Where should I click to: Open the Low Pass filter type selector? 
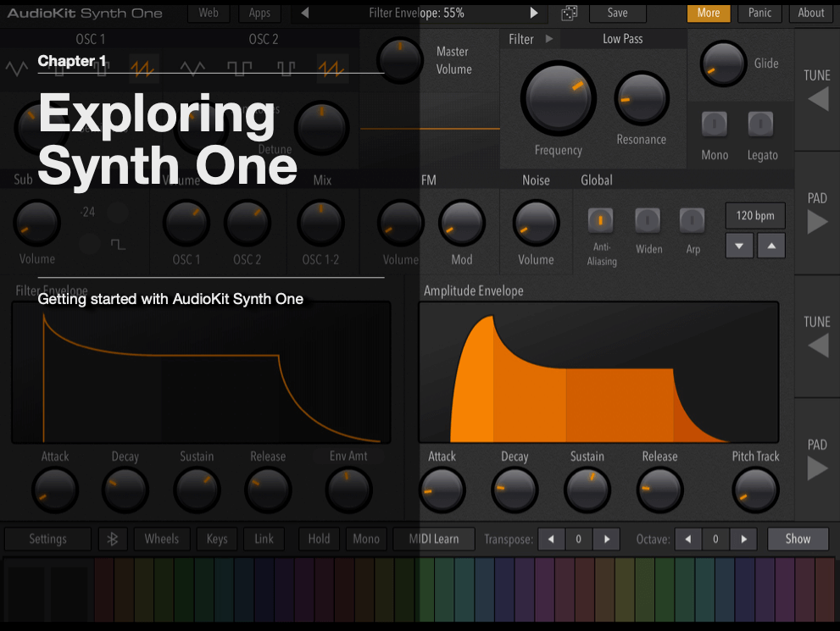tap(622, 39)
